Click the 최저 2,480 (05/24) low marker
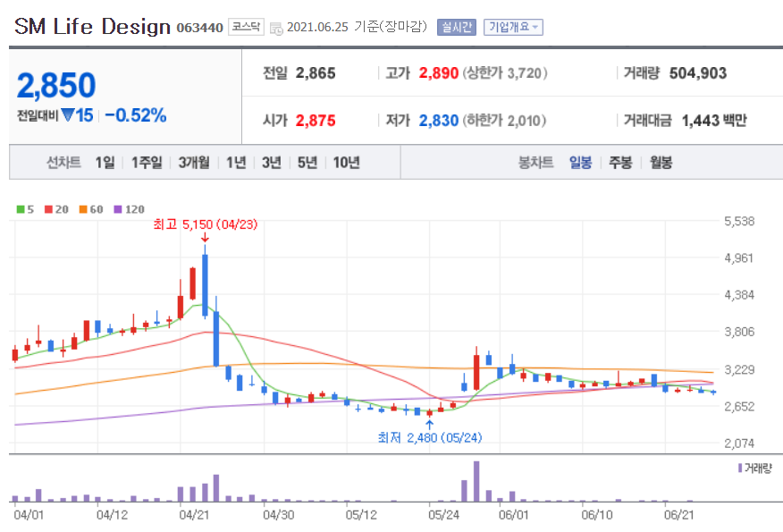The width and height of the screenshot is (783, 532). coord(429,437)
